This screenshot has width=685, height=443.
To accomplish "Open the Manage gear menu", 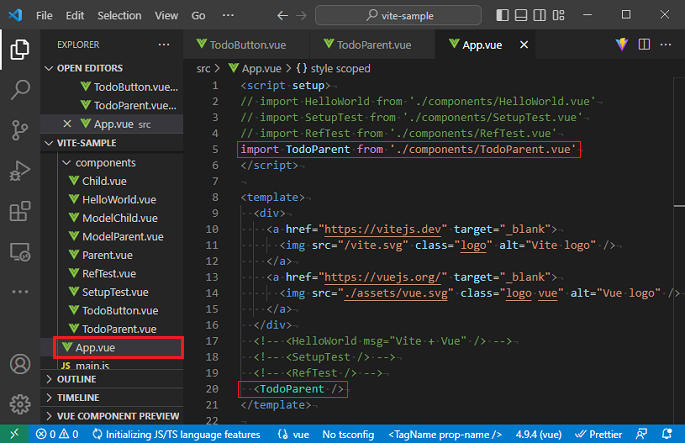I will tap(20, 404).
